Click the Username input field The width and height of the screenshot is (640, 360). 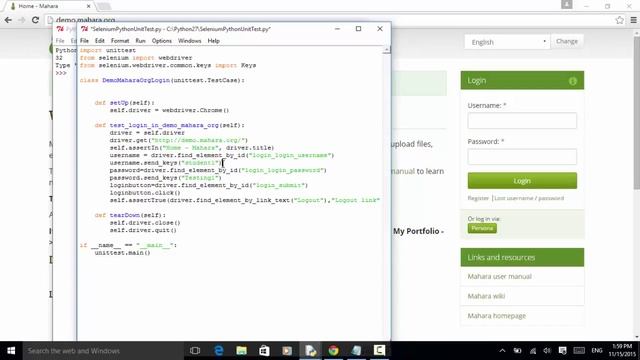[x=522, y=121]
